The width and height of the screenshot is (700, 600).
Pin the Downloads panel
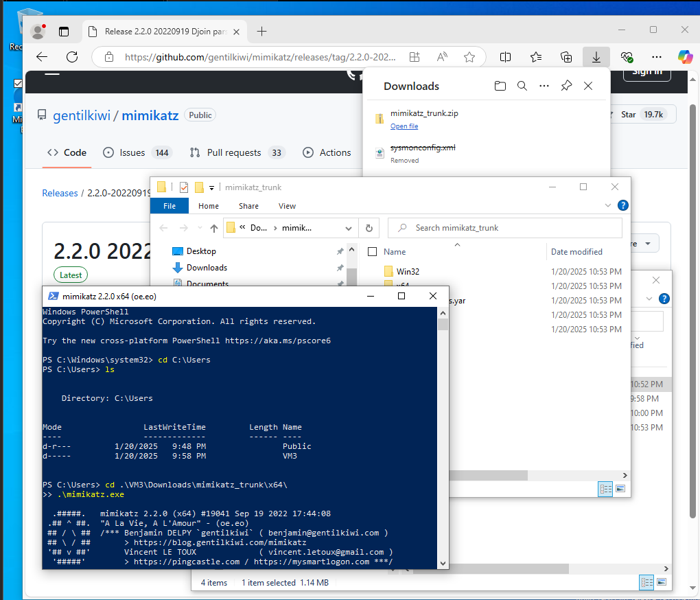pyautogui.click(x=566, y=86)
